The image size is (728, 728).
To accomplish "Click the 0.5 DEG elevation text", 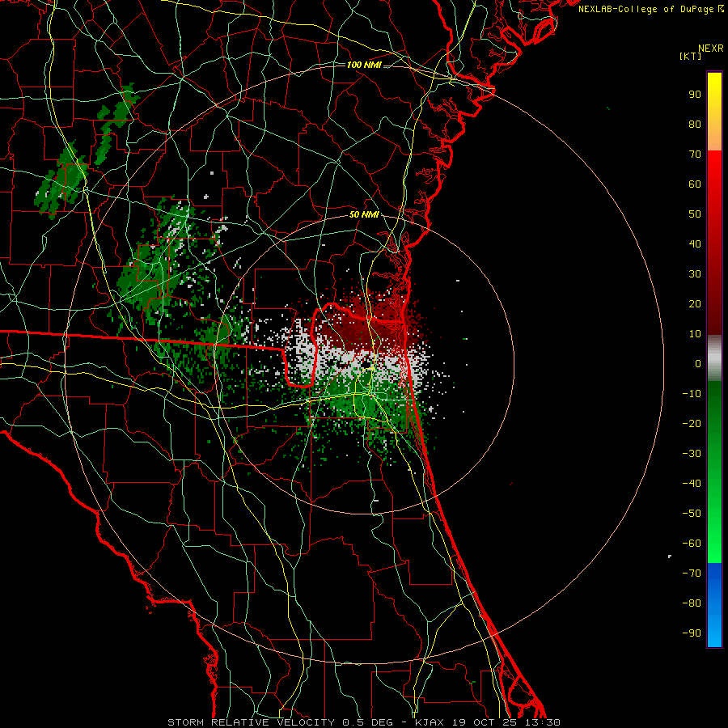I will tap(367, 722).
